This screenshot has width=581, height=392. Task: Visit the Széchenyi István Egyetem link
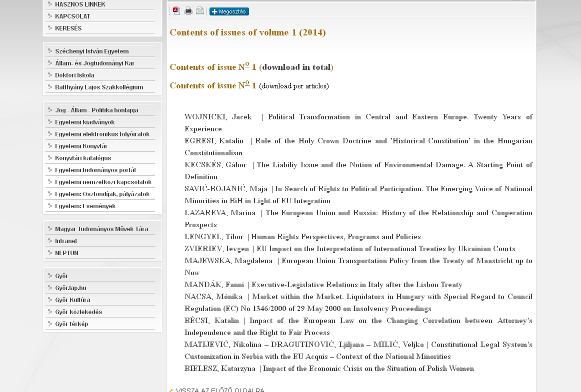coord(92,51)
